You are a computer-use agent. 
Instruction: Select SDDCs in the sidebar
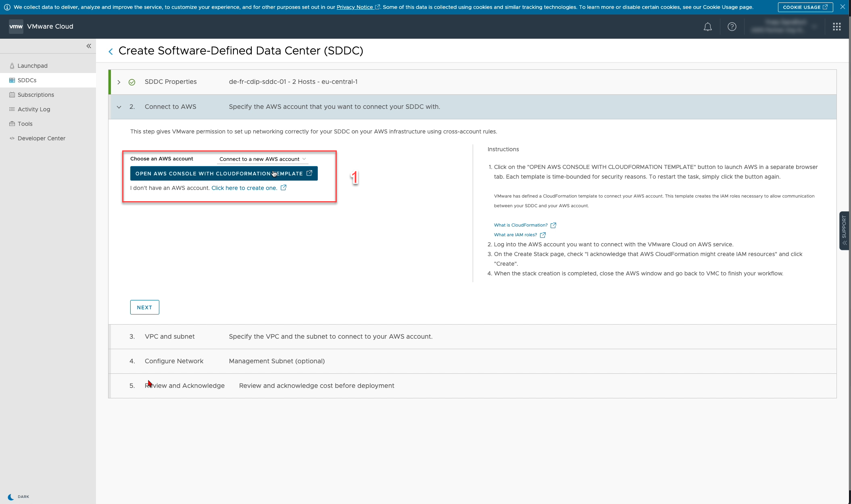[x=48, y=80]
